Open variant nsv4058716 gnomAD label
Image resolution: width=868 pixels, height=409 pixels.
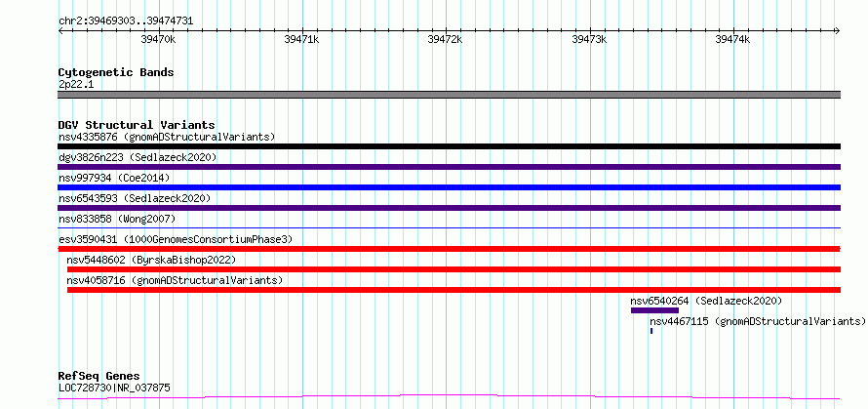pos(175,280)
